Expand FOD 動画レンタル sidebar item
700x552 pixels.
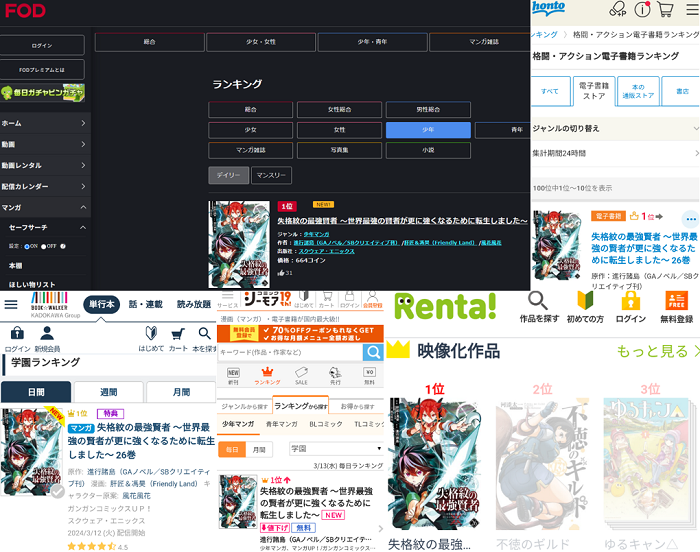[45, 165]
